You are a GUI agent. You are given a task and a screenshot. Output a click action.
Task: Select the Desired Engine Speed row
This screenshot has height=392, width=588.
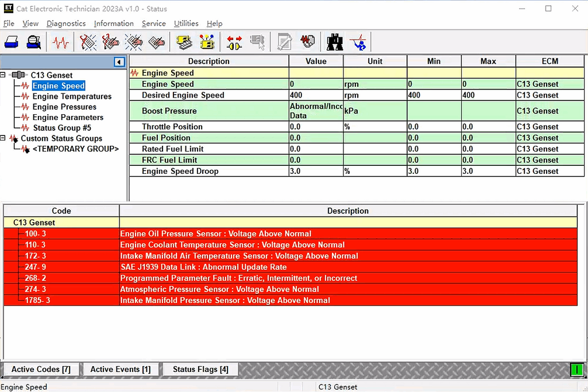(x=357, y=95)
